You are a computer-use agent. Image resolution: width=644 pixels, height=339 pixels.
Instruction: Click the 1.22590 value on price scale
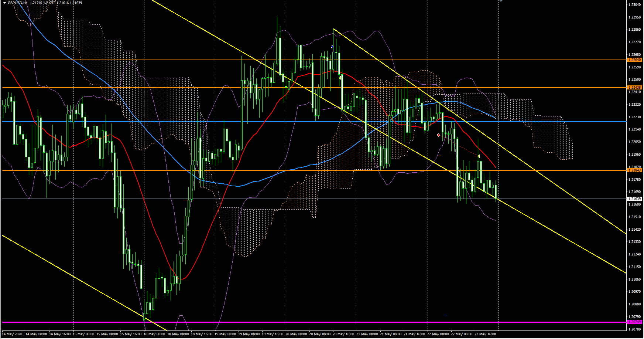coord(634,67)
